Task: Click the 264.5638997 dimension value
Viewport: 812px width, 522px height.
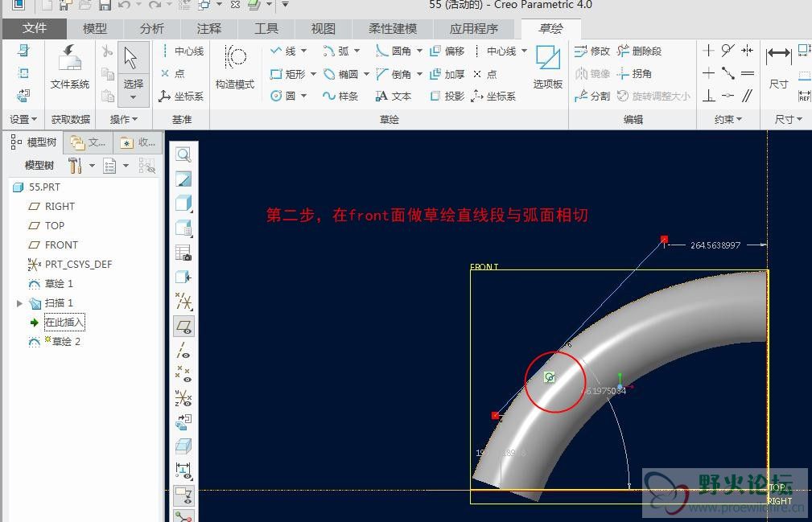Action: click(715, 245)
